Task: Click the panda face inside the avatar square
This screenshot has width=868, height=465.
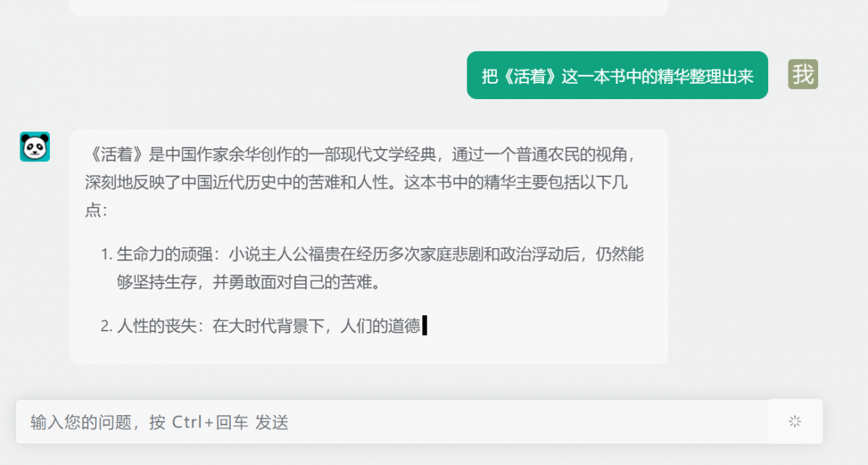Action: pyautogui.click(x=35, y=148)
